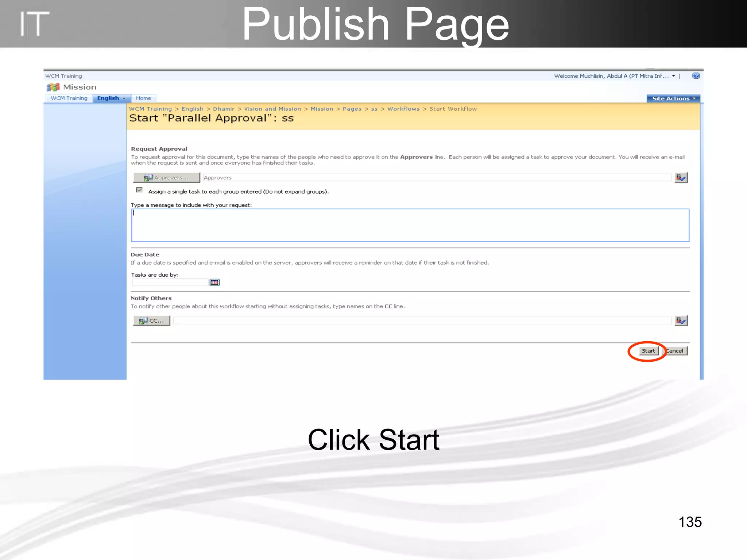Viewport: 747px width, 560px height.
Task: Check names icon beside Approvers field
Action: point(681,178)
